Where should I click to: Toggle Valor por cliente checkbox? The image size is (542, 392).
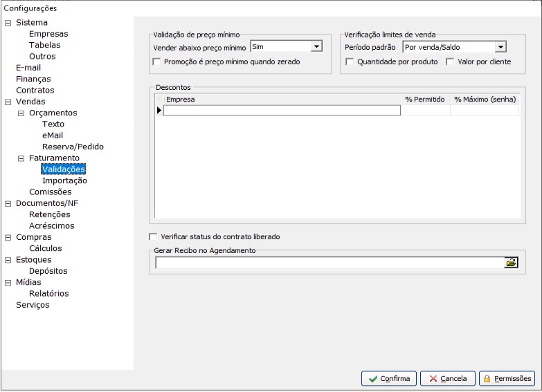(x=450, y=62)
